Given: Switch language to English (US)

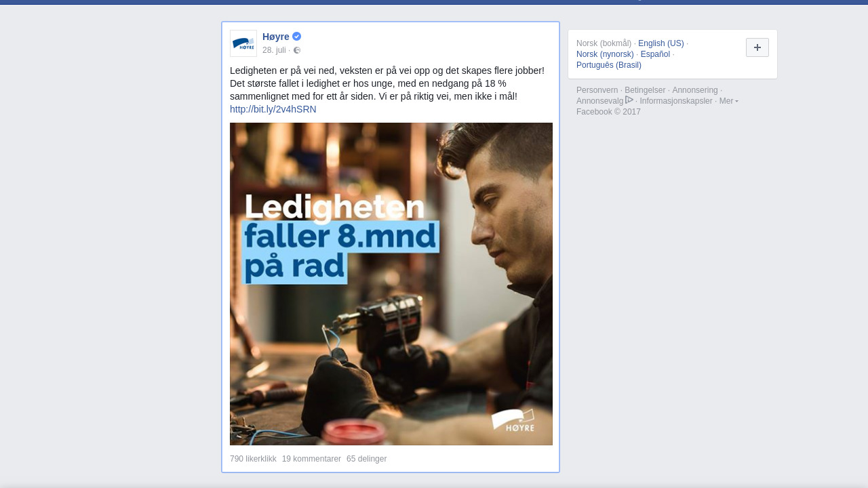Looking at the screenshot, I should pyautogui.click(x=661, y=43).
